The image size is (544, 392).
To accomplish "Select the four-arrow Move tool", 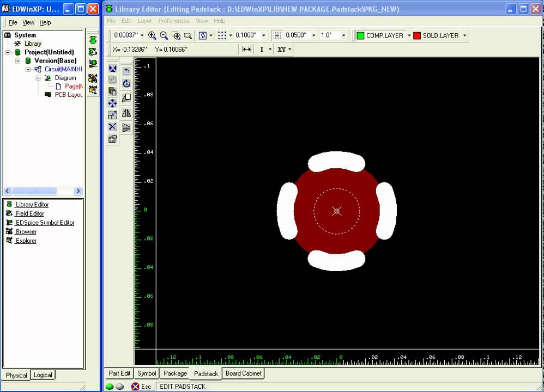I will pos(112,103).
